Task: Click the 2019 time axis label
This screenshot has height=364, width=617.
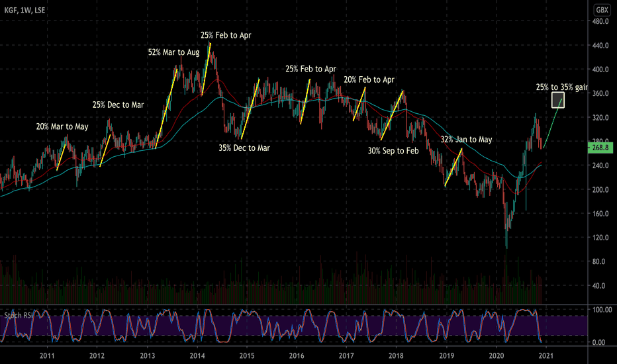Action: 447,356
